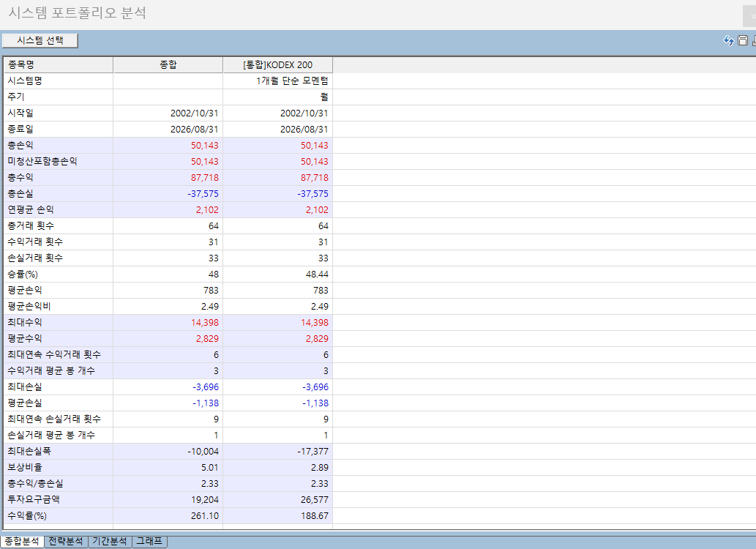Select the 총수익/총손실 row label
This screenshot has width=756, height=549.
coord(36,483)
